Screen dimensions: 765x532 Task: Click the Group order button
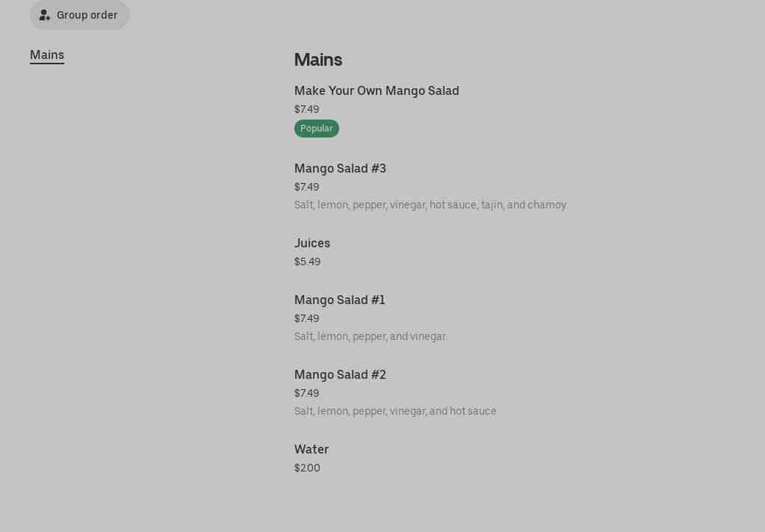click(x=79, y=15)
